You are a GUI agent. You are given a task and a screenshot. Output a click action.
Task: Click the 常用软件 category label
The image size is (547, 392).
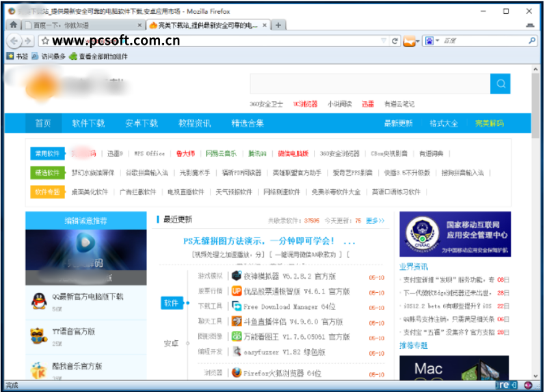click(47, 153)
